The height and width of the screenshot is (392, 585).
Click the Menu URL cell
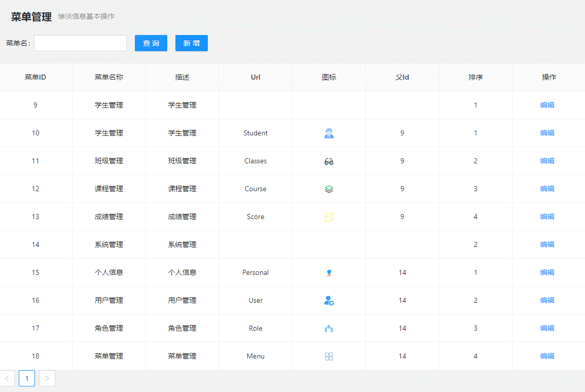tap(255, 356)
